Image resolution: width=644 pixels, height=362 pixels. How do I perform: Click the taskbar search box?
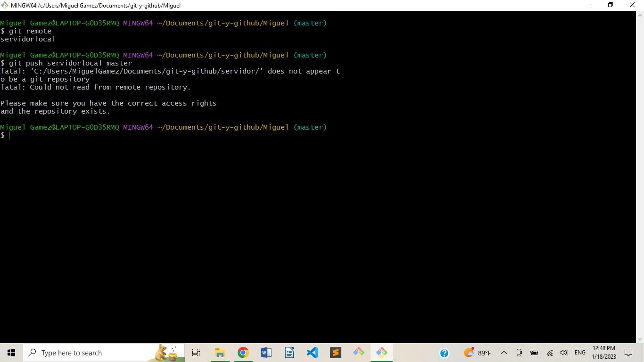coord(104,353)
